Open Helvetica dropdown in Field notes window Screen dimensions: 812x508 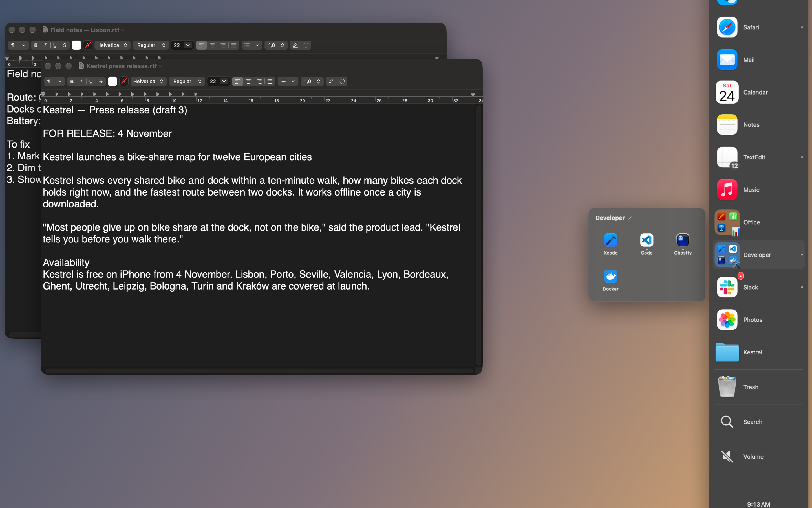click(x=112, y=45)
